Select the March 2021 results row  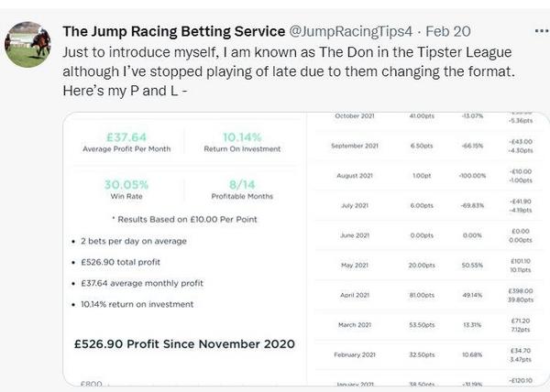pyautogui.click(x=429, y=325)
